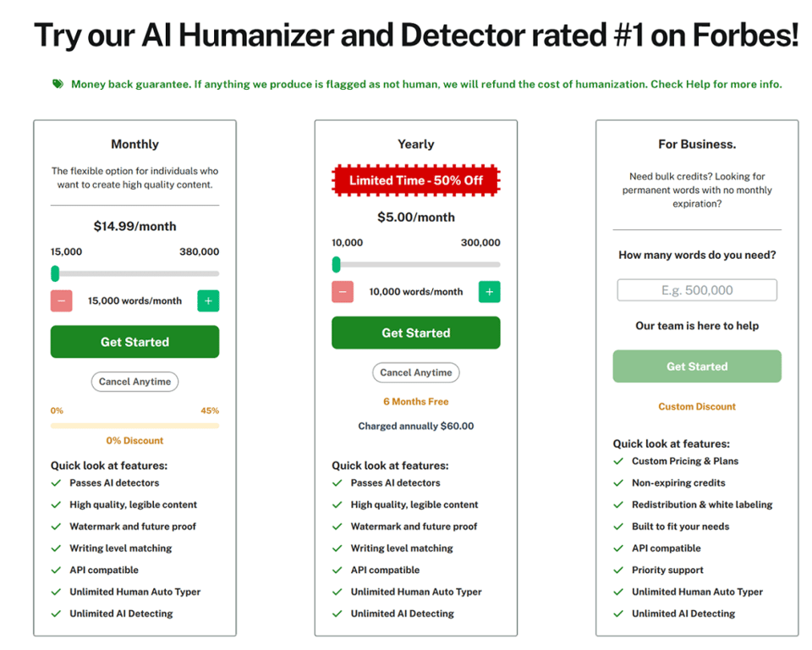Click the Custom Discount link
This screenshot has height=650, width=812.
click(697, 406)
